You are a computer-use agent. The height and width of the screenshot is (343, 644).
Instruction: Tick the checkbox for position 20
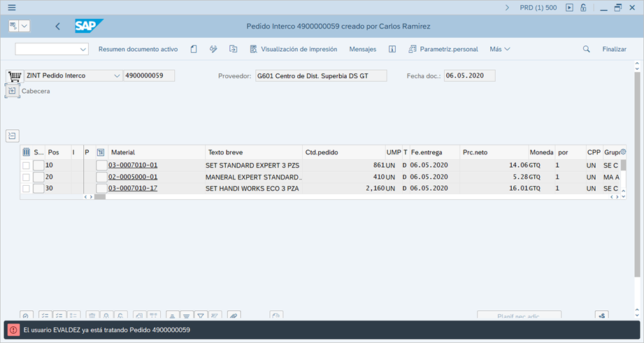coord(26,177)
